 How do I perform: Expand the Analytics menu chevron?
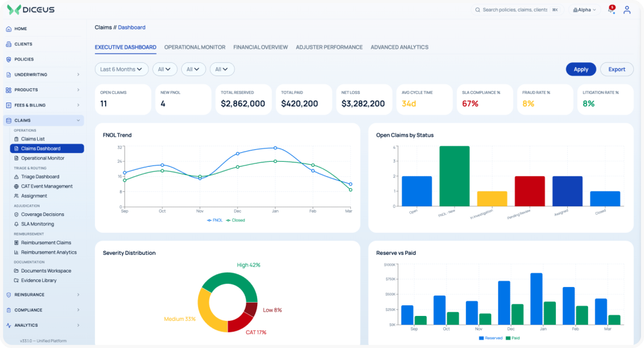pos(78,325)
